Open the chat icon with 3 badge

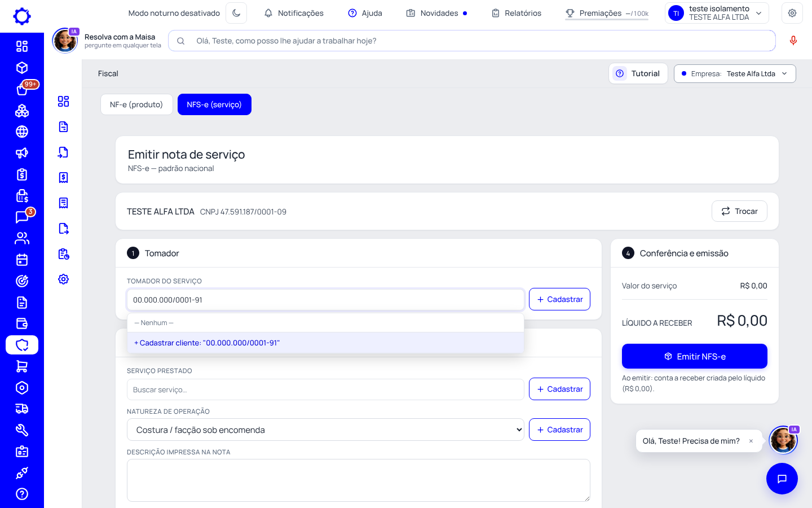(22, 217)
